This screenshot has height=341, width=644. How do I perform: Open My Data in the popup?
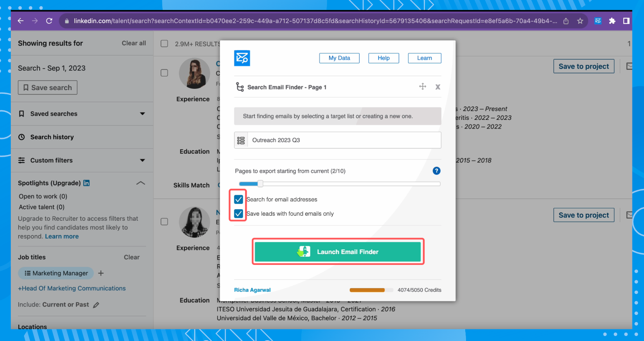pyautogui.click(x=339, y=58)
